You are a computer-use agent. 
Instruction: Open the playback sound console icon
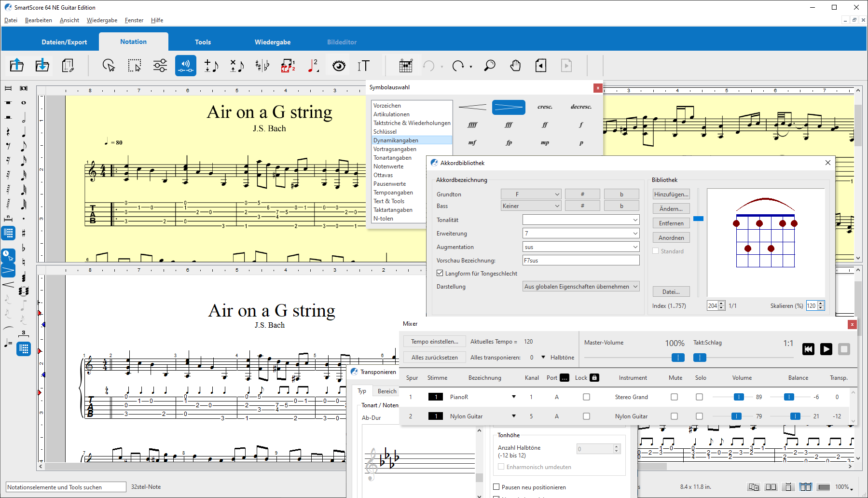(x=185, y=66)
